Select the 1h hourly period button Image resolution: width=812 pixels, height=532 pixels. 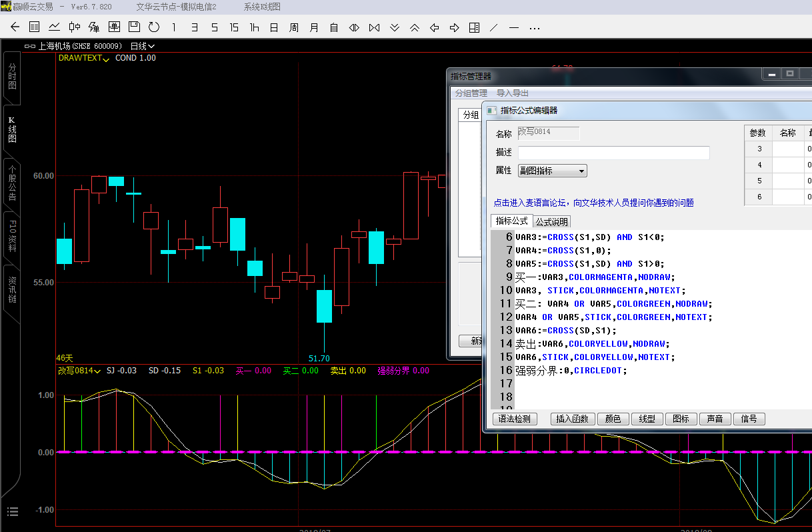[254, 27]
